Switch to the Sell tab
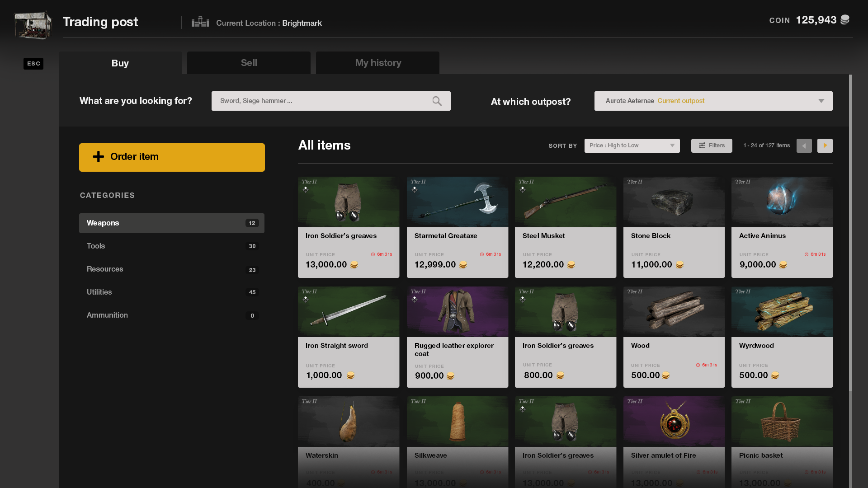Screen dimensions: 868x488 tap(249, 63)
